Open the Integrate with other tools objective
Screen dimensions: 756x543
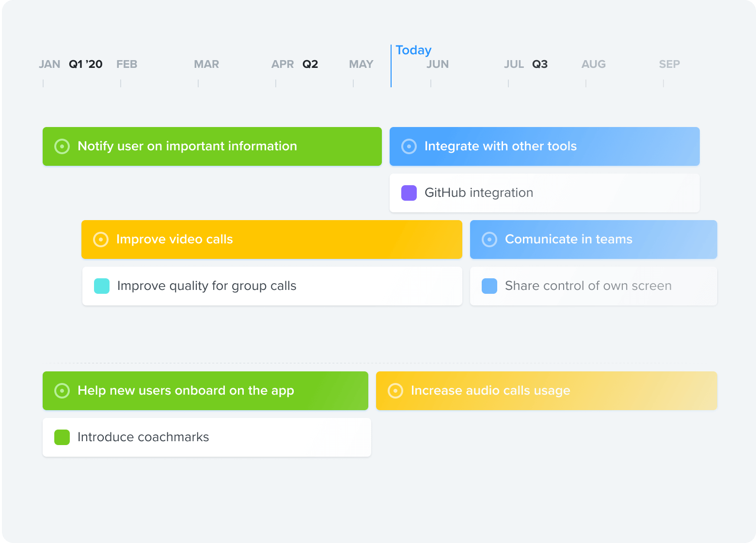545,146
